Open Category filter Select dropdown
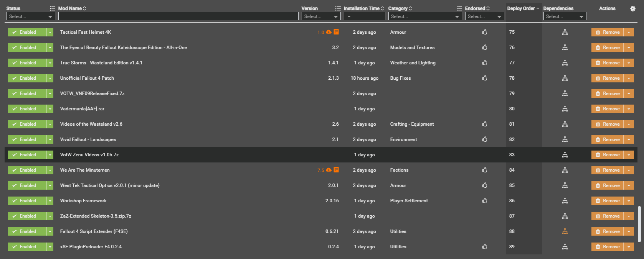644x259 pixels. click(x=425, y=16)
